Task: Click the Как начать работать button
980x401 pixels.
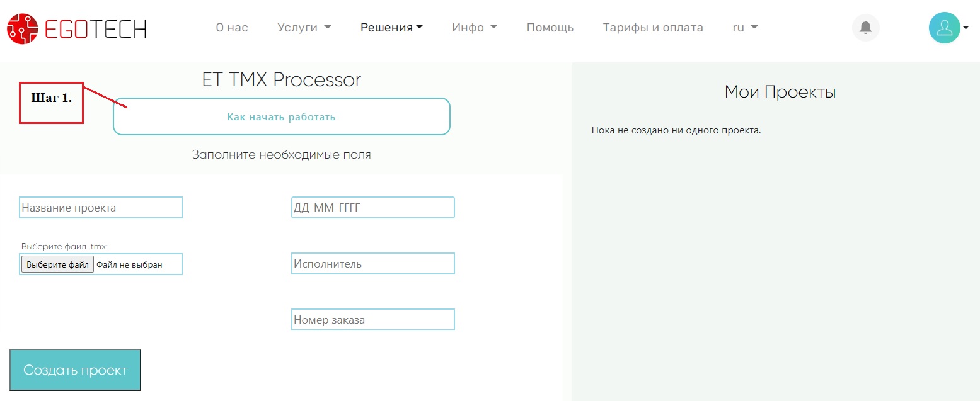Action: tap(281, 116)
